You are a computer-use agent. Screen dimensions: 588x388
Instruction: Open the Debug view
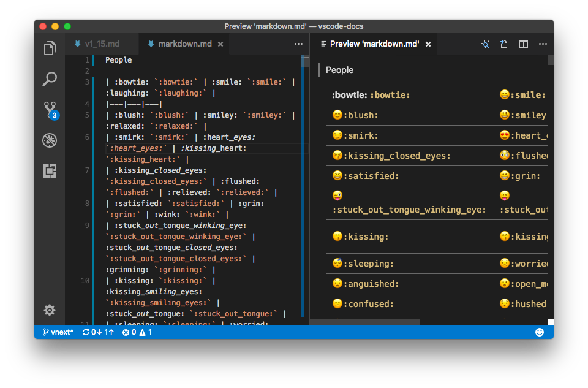tap(49, 140)
